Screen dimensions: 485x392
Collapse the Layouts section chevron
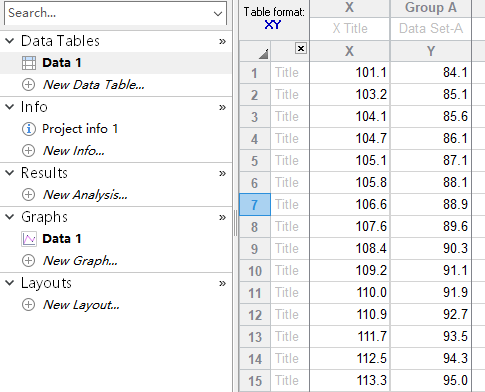tap(10, 283)
